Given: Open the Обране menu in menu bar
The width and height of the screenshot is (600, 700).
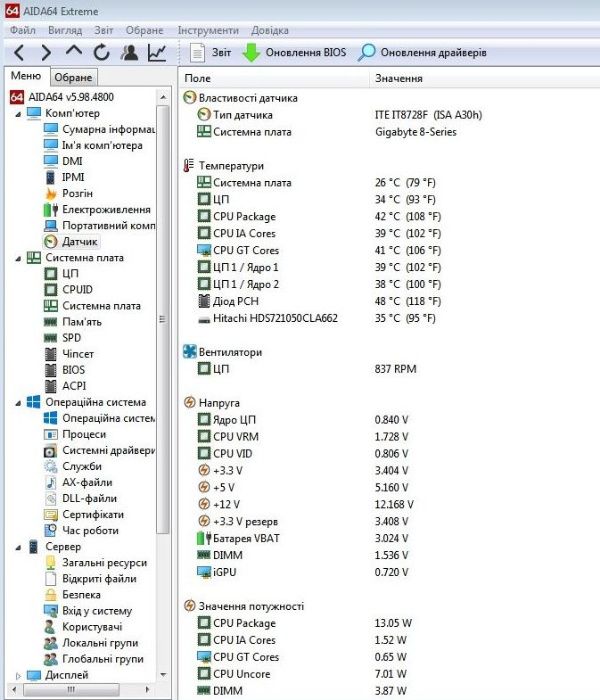Looking at the screenshot, I should pos(144,30).
